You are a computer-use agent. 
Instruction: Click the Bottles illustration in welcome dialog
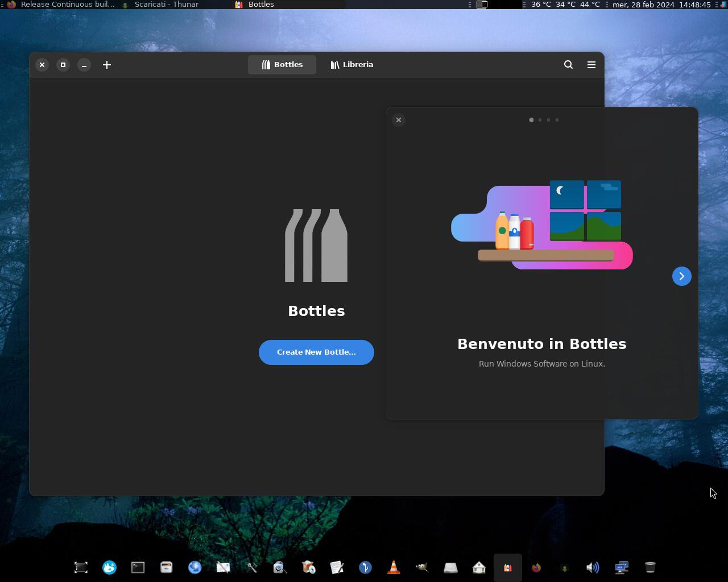click(x=542, y=225)
